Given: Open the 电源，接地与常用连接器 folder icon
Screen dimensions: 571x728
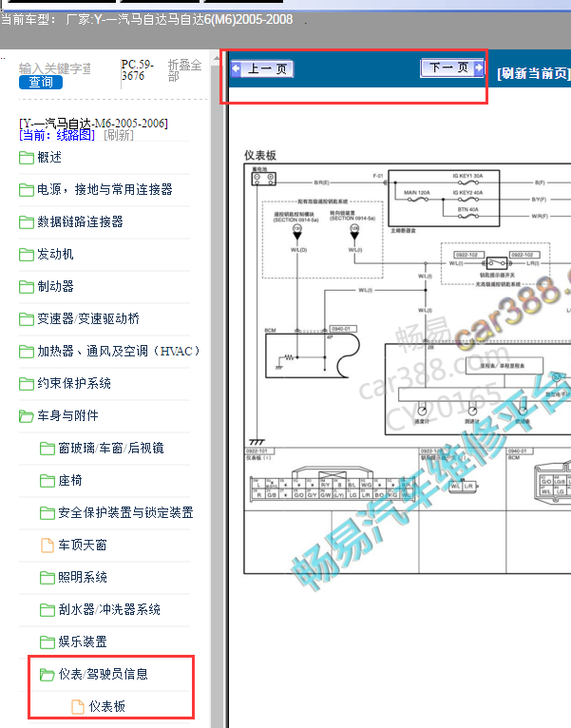Looking at the screenshot, I should point(27,190).
